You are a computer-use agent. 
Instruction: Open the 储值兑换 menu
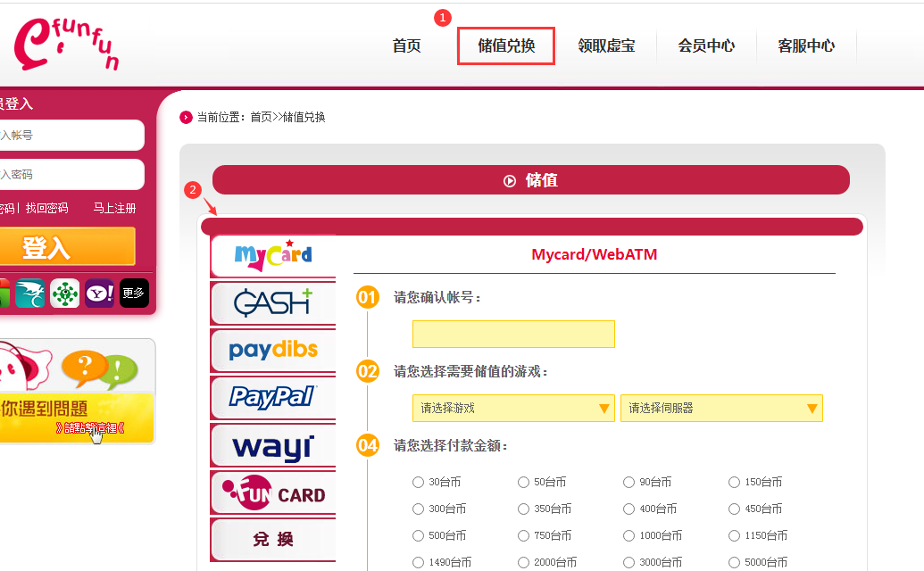point(506,46)
